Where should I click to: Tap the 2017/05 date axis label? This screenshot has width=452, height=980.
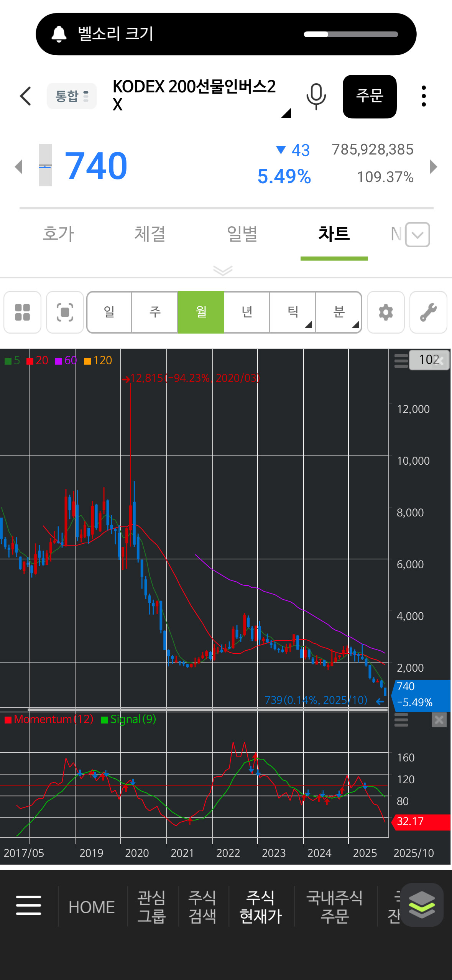24,853
